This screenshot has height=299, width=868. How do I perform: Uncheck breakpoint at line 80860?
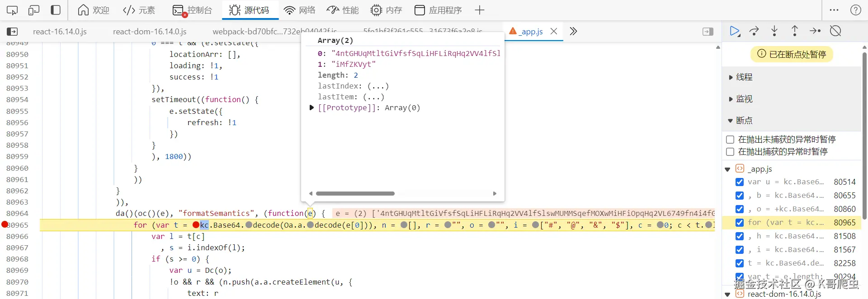[x=740, y=209]
